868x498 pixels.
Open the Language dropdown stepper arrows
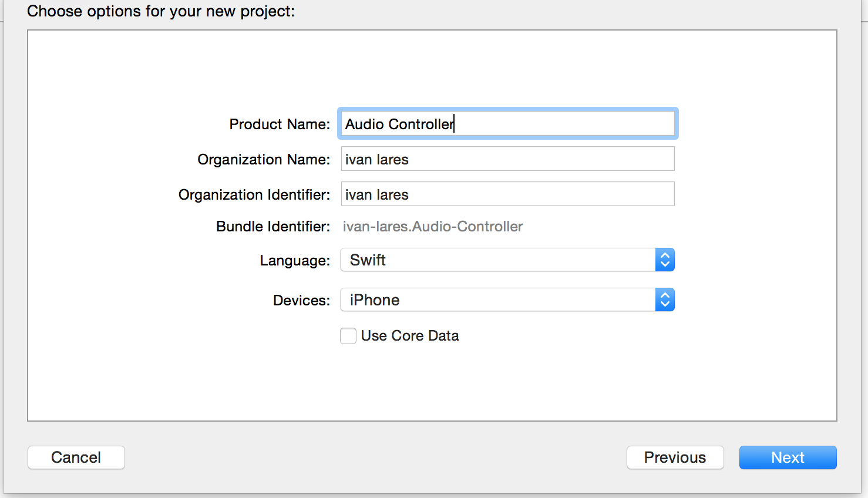pos(664,260)
